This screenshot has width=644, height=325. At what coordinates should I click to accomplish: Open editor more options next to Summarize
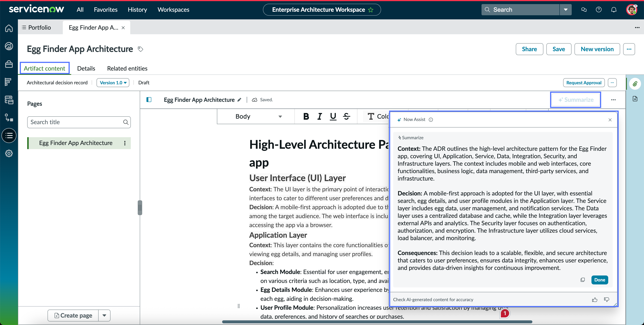pos(613,100)
